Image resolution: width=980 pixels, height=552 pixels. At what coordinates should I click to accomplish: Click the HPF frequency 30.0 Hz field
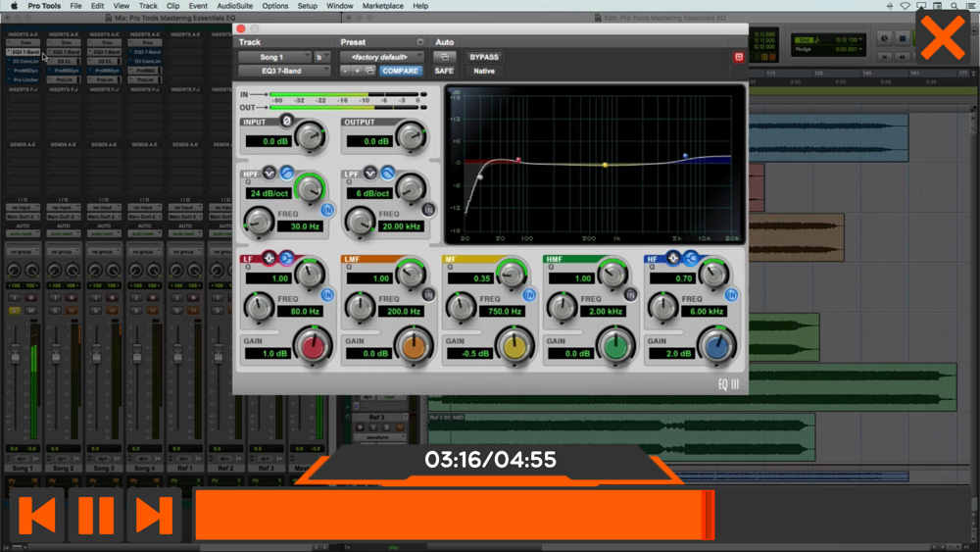tap(299, 226)
